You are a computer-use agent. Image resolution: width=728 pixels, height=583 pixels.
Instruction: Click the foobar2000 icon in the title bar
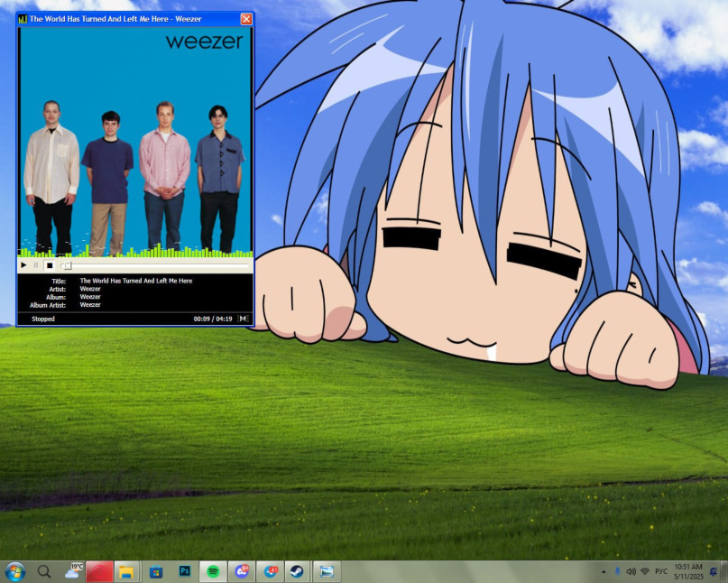coord(23,19)
